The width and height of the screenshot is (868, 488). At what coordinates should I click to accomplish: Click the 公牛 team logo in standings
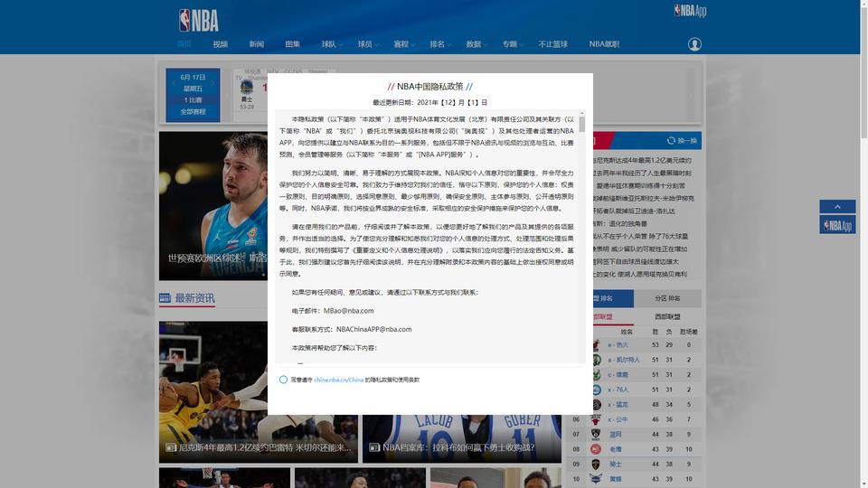(x=596, y=419)
